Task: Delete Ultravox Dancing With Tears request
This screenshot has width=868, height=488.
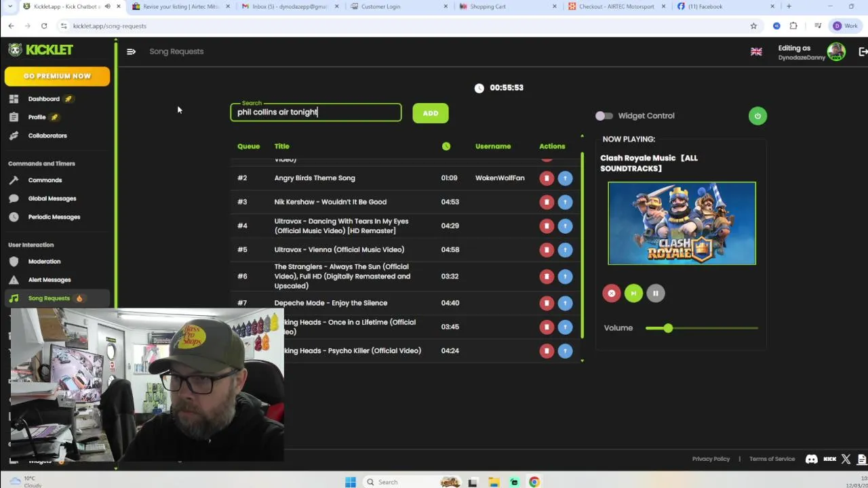Action: pos(547,226)
